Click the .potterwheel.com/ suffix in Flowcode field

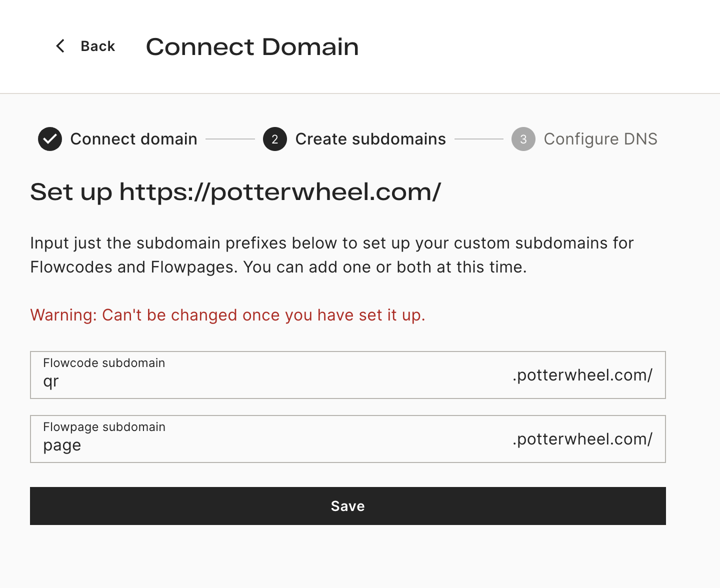point(582,375)
